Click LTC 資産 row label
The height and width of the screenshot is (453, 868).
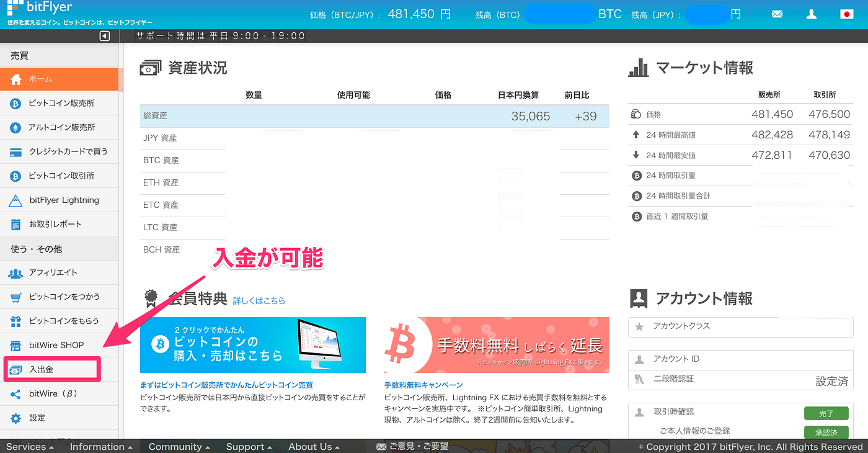coord(161,228)
